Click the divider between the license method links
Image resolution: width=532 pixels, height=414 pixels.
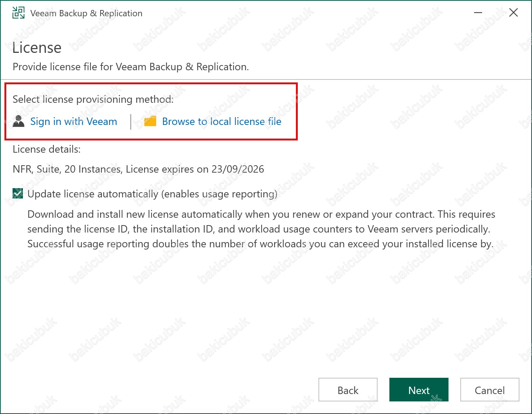pos(131,122)
